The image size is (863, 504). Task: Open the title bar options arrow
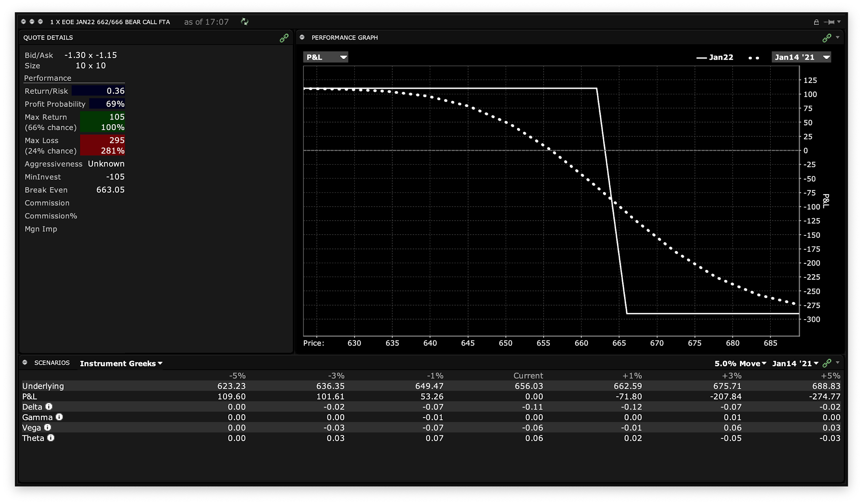(839, 21)
